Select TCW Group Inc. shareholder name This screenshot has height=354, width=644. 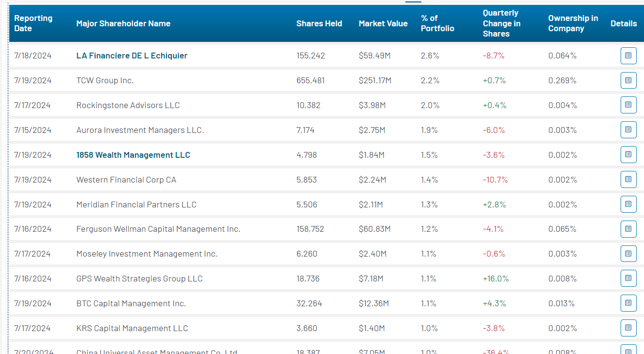click(105, 80)
